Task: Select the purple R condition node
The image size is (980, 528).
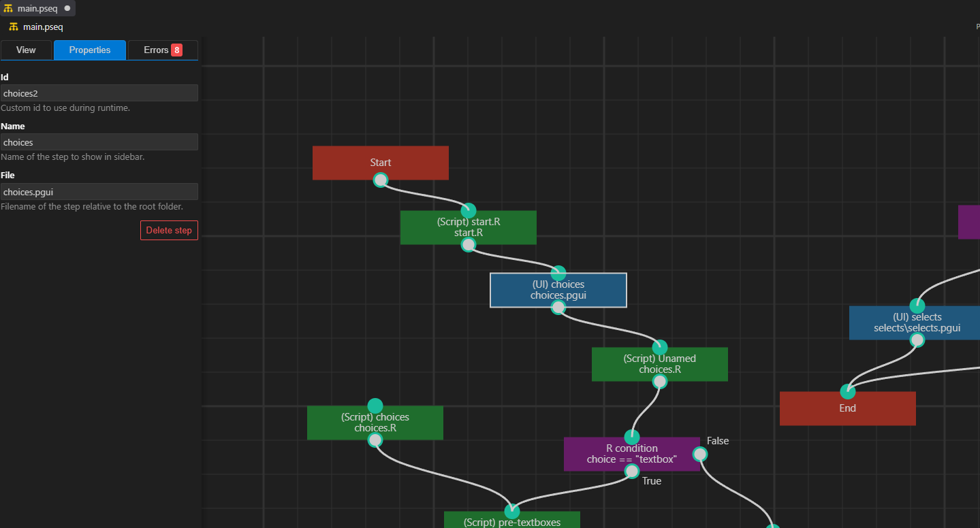Action: point(632,454)
